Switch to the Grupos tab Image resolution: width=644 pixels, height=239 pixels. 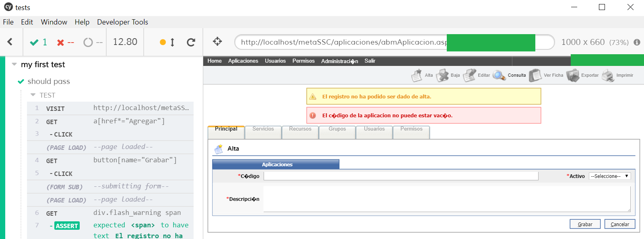coord(337,132)
